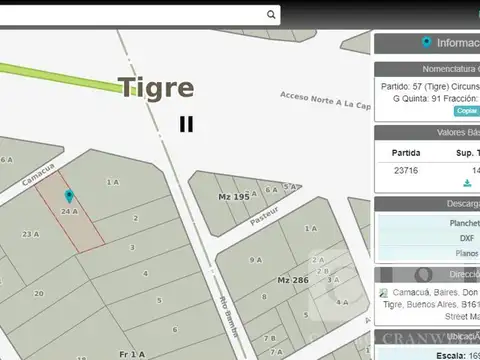The height and width of the screenshot is (360, 480).
Task: Click the search magnifier icon
Action: [271, 14]
